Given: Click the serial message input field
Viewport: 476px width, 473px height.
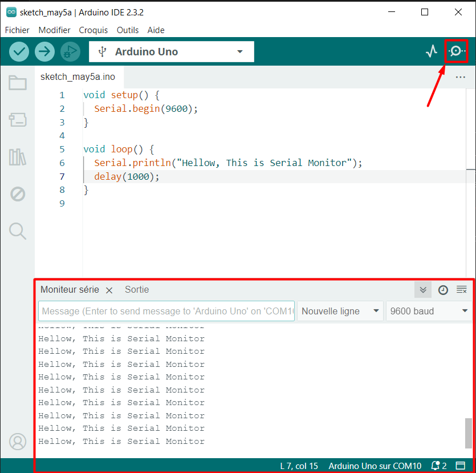Looking at the screenshot, I should (166, 311).
